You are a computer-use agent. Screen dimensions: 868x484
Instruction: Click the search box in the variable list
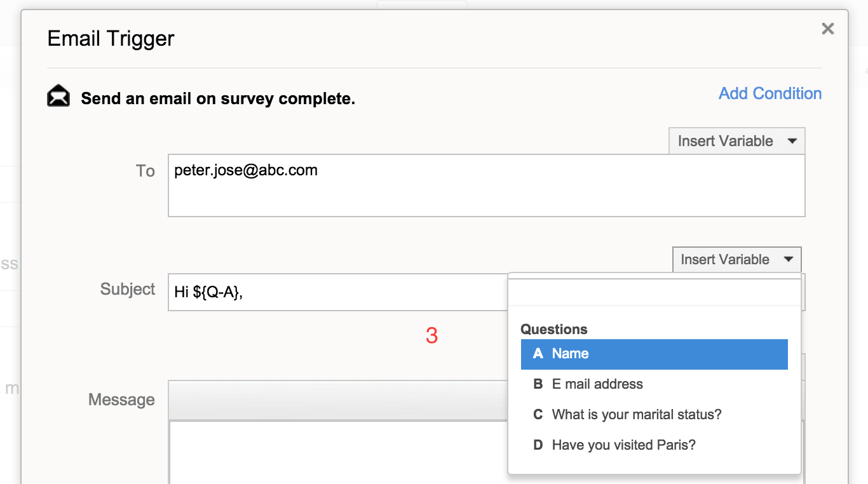pos(654,293)
